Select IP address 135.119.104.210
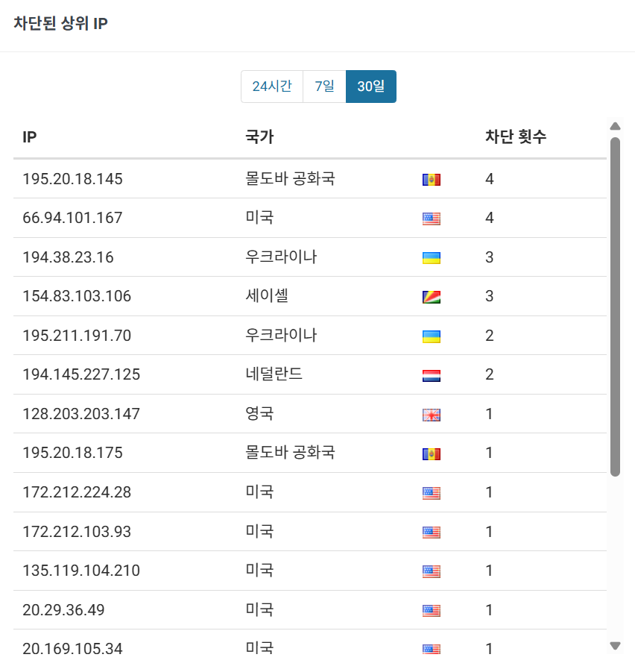 (x=81, y=571)
